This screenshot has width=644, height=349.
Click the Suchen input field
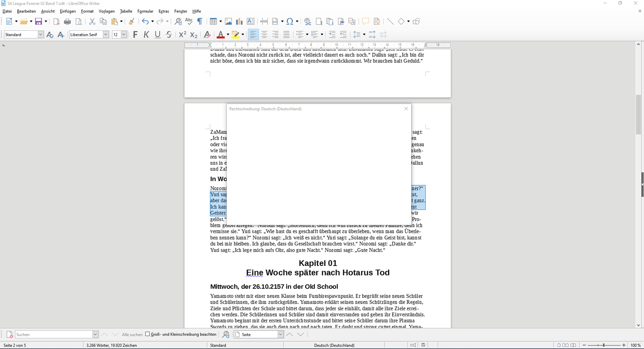point(54,335)
